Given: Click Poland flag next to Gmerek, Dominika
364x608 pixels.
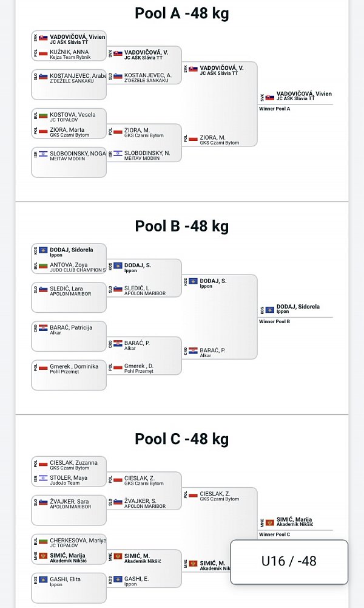Looking at the screenshot, I should click(x=43, y=367).
